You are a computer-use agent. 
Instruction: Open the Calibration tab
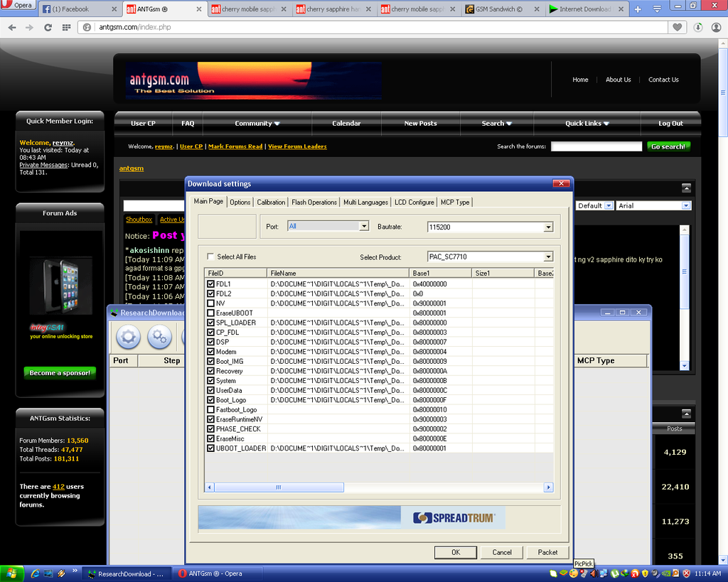click(271, 203)
